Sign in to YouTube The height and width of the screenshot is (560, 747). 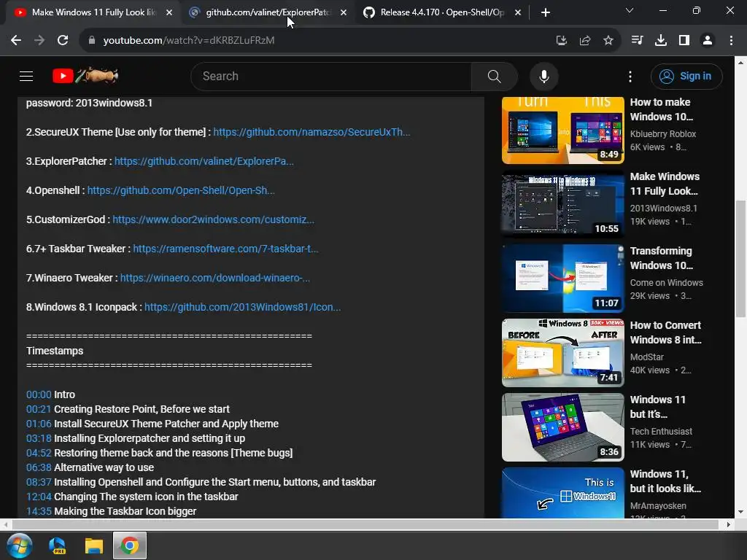(686, 76)
